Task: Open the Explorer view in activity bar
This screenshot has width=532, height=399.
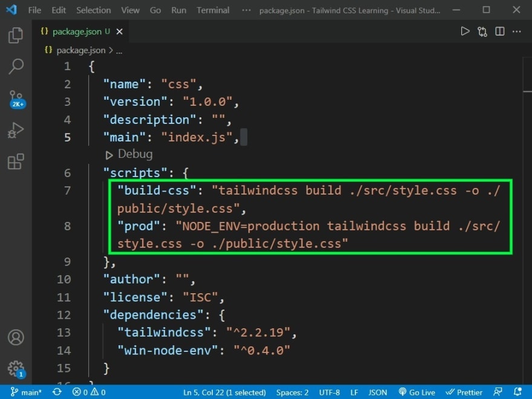Action: pos(16,35)
